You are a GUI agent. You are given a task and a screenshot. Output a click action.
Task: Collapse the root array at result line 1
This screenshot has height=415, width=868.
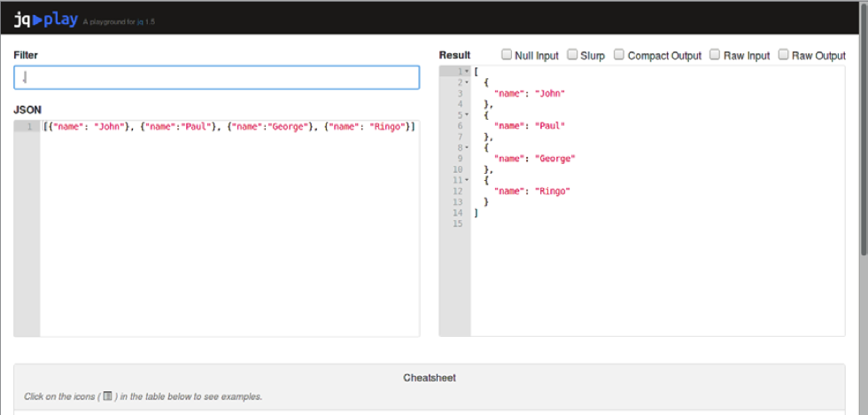(467, 71)
